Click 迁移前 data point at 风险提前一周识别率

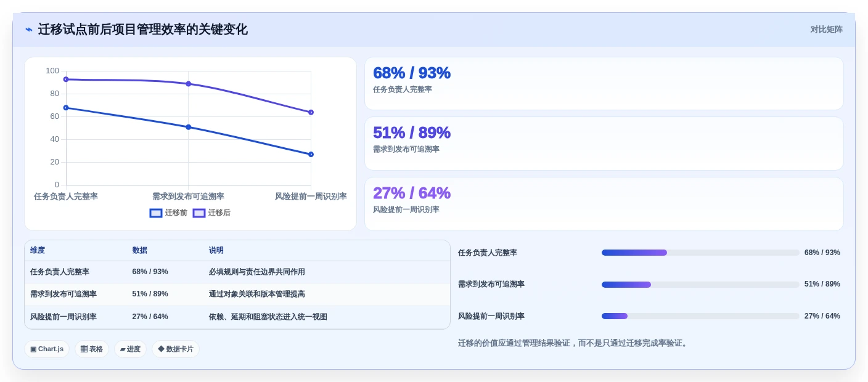click(311, 155)
